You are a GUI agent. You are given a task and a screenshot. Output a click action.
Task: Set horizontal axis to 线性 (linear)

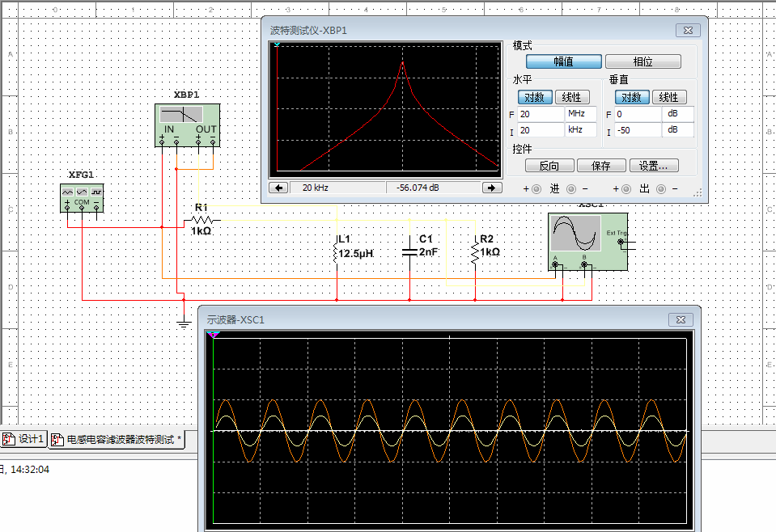pos(571,97)
